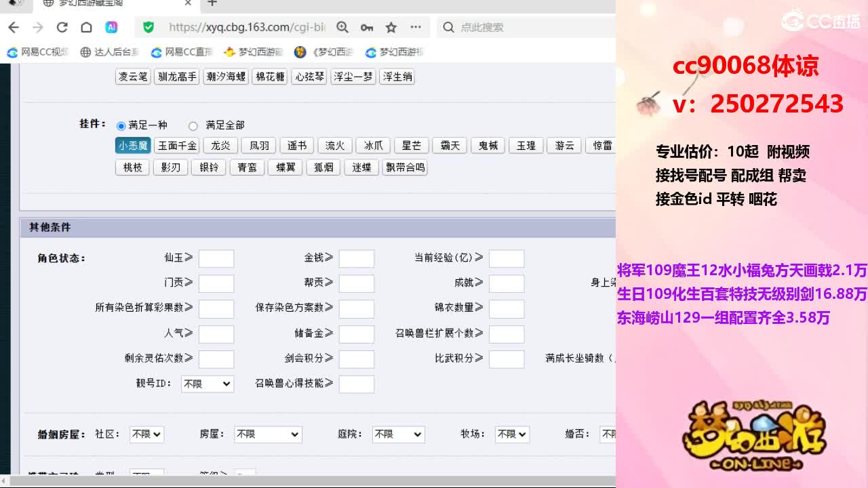The image size is (868, 488).
Task: Toggle the 小恶魔 pendant filter
Action: tap(133, 146)
